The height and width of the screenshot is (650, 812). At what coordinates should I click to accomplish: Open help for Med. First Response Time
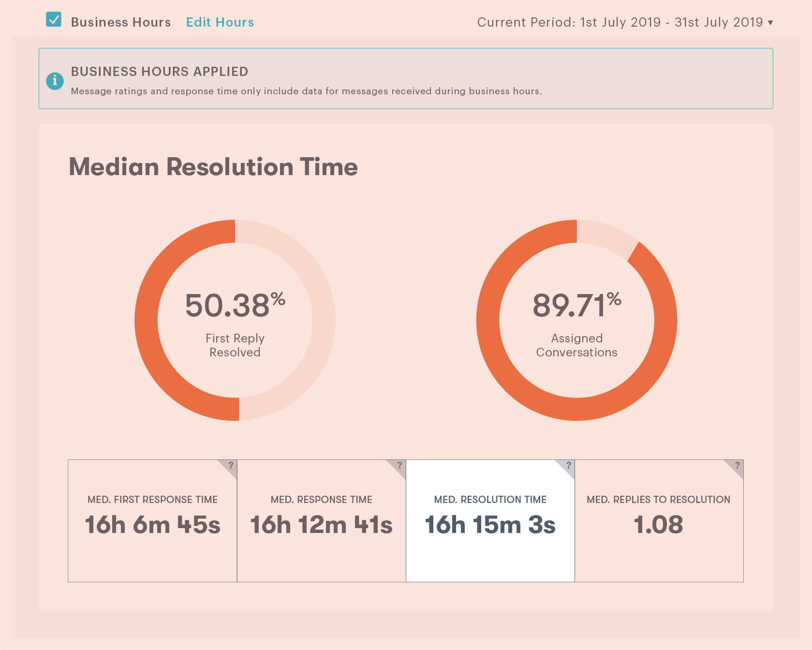click(x=231, y=466)
